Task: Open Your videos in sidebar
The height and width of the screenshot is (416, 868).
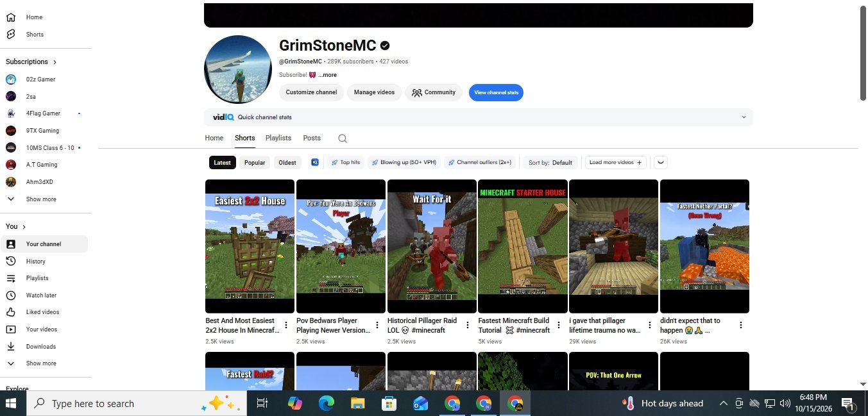Action: pos(42,329)
